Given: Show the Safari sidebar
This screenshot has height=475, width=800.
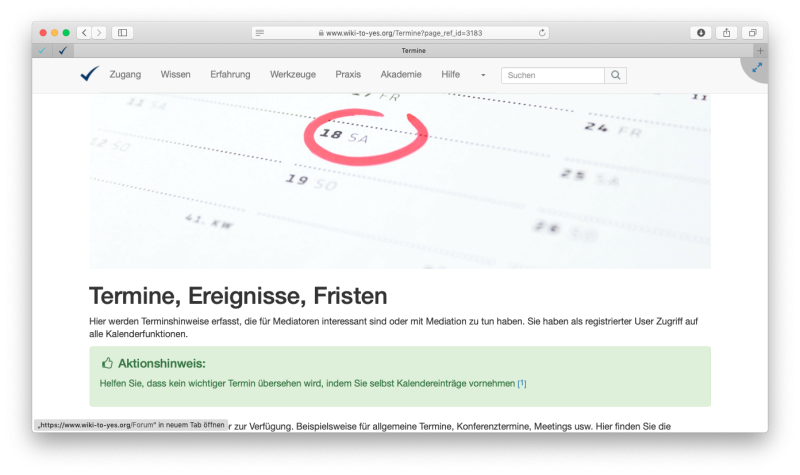Looking at the screenshot, I should click(123, 33).
